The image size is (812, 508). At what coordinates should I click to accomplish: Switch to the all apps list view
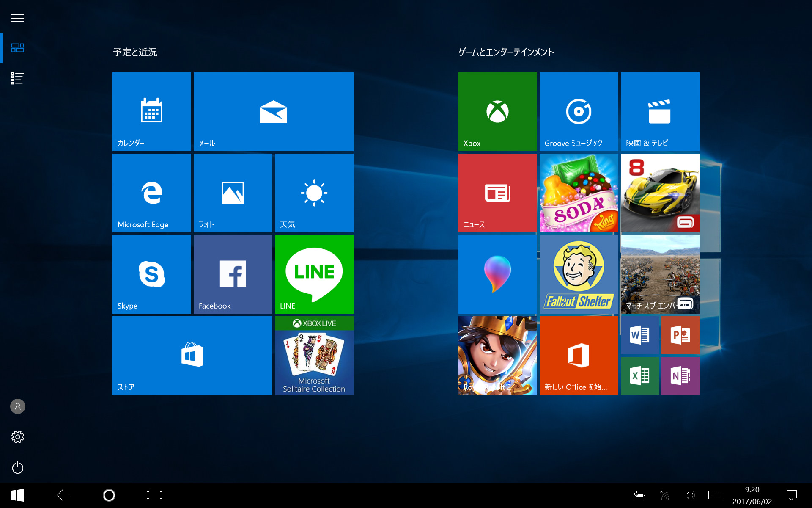(x=17, y=78)
